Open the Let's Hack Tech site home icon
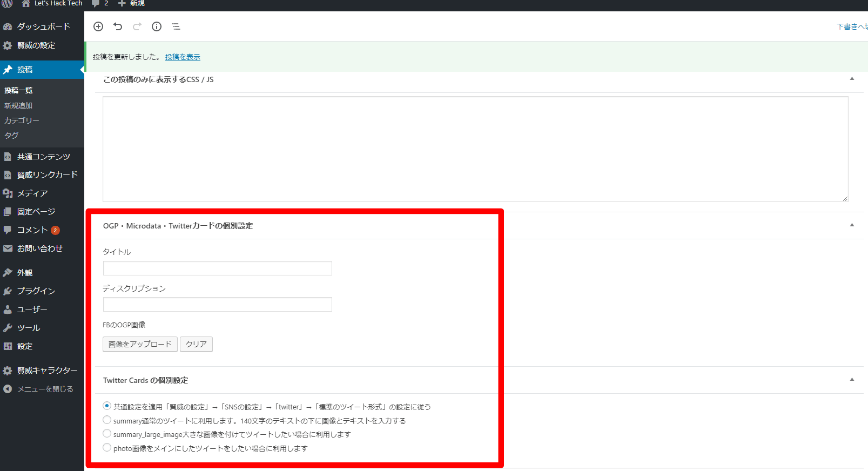 [25, 3]
